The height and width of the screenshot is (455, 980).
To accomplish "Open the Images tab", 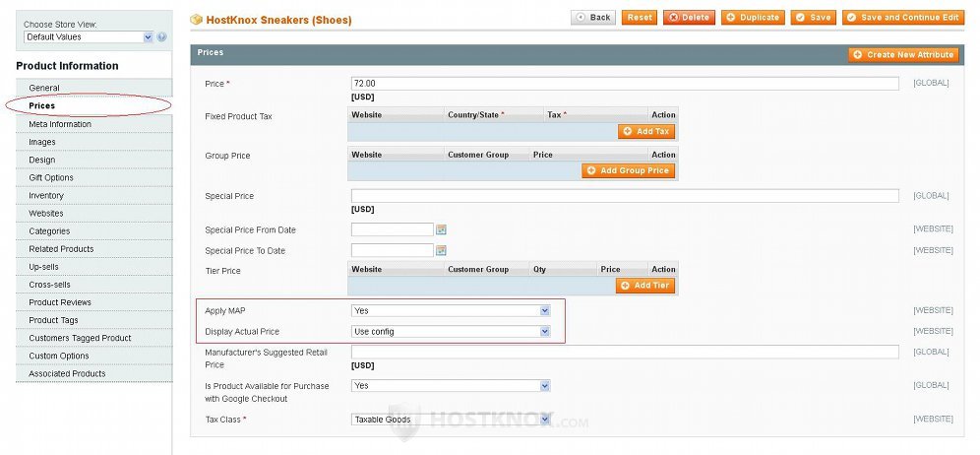I will (x=93, y=142).
